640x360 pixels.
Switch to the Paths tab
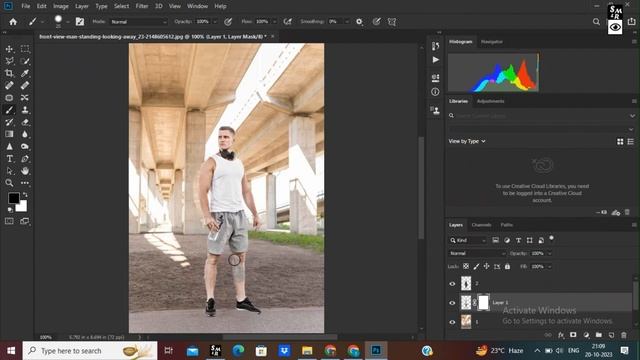click(507, 225)
